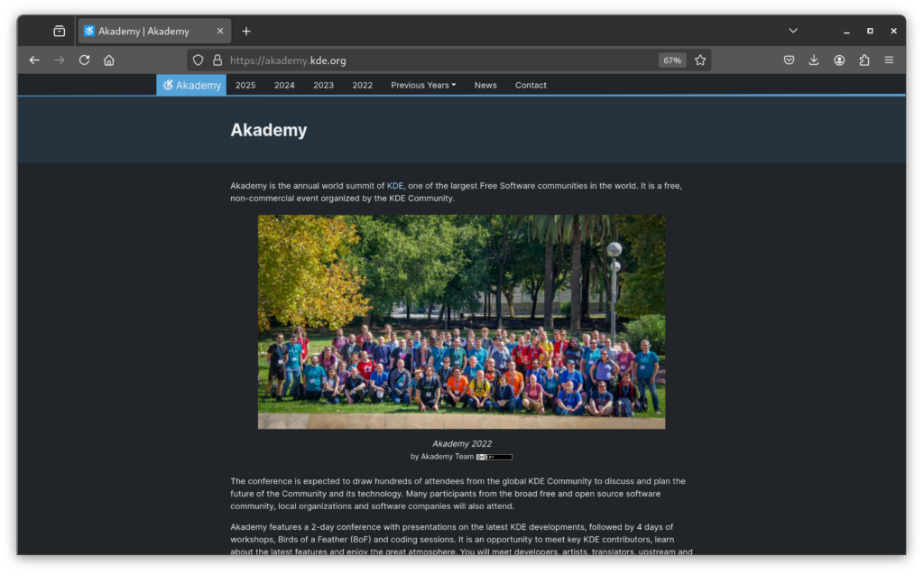The height and width of the screenshot is (575, 924).
Task: Click the Akademy 2022 group photo
Action: (461, 321)
